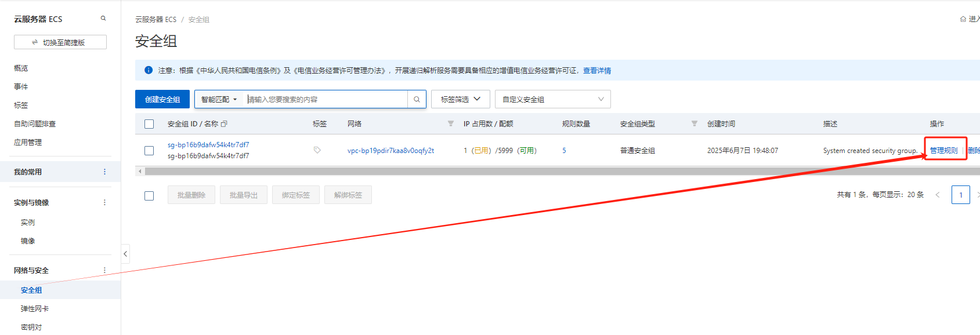Viewport: 980px width, 335px height.
Task: Click the 2025年6月7日 19:48:07 cell
Action: [x=743, y=150]
